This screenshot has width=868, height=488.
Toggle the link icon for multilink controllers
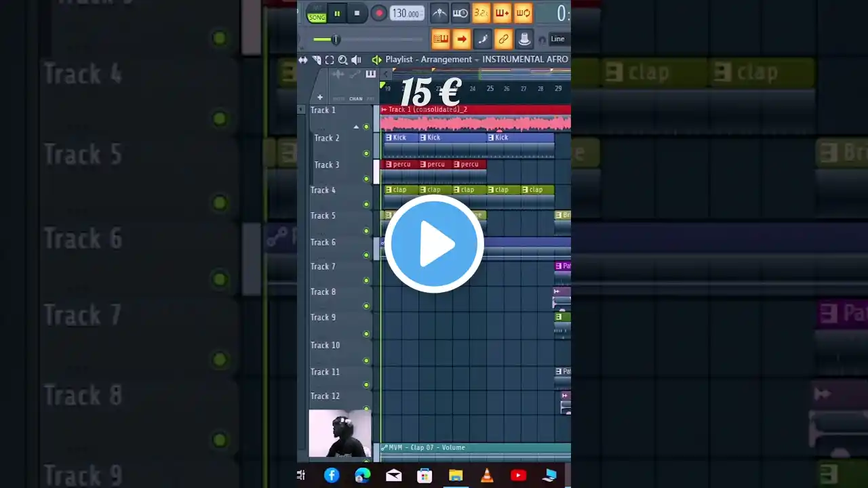click(503, 39)
